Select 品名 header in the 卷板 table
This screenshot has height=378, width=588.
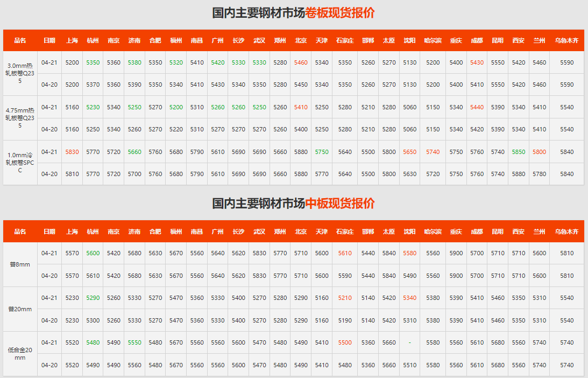pos(20,40)
